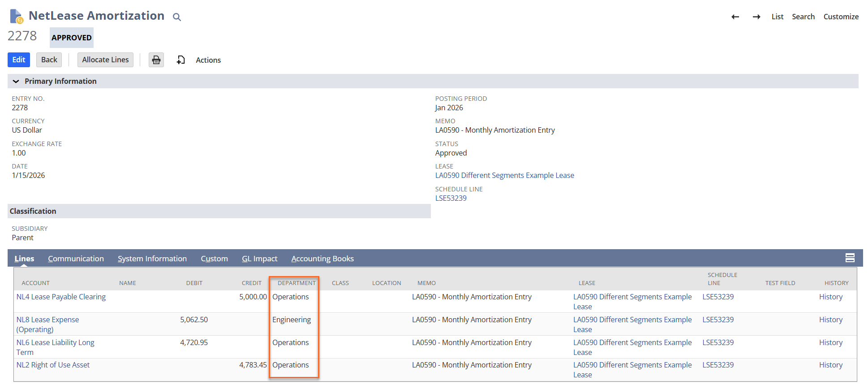Click the Allocate Lines button
This screenshot has width=868, height=389.
click(x=105, y=60)
